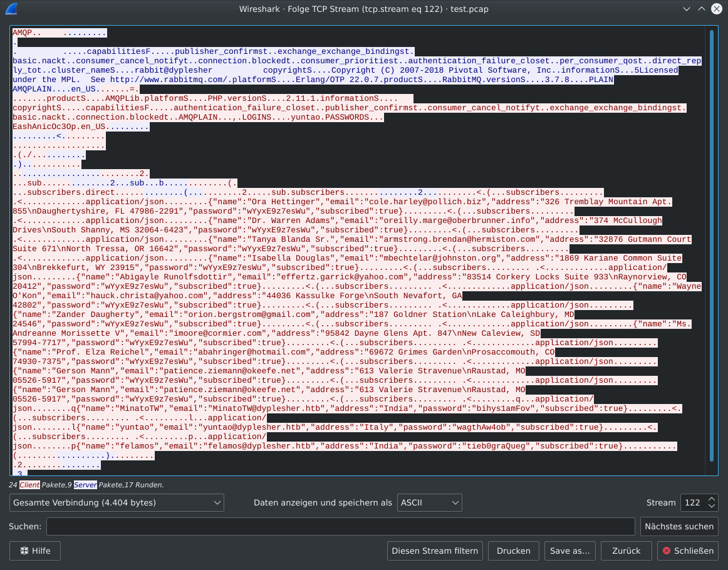
Task: Click the text 'EashAnicOc3Op.en_US'
Action: click(x=59, y=127)
